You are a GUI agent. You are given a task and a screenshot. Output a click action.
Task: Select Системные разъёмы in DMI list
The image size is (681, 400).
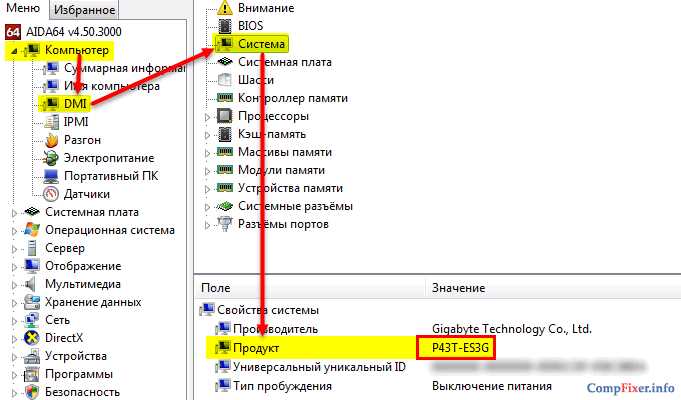pos(295,206)
